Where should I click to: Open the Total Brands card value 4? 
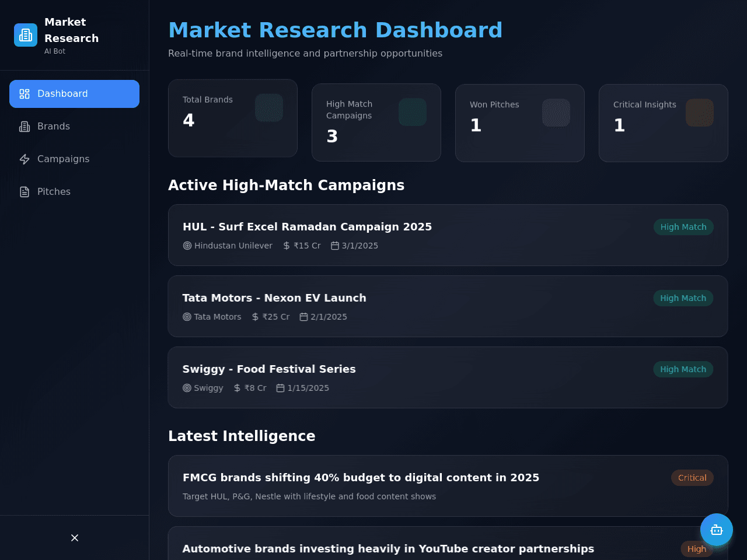coord(189,120)
